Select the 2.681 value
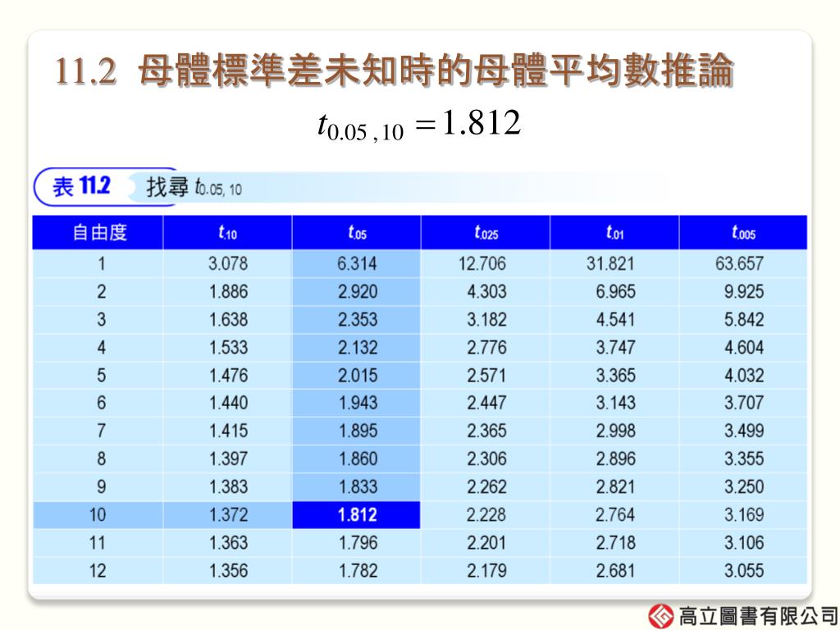This screenshot has height=630, width=840. click(x=615, y=571)
